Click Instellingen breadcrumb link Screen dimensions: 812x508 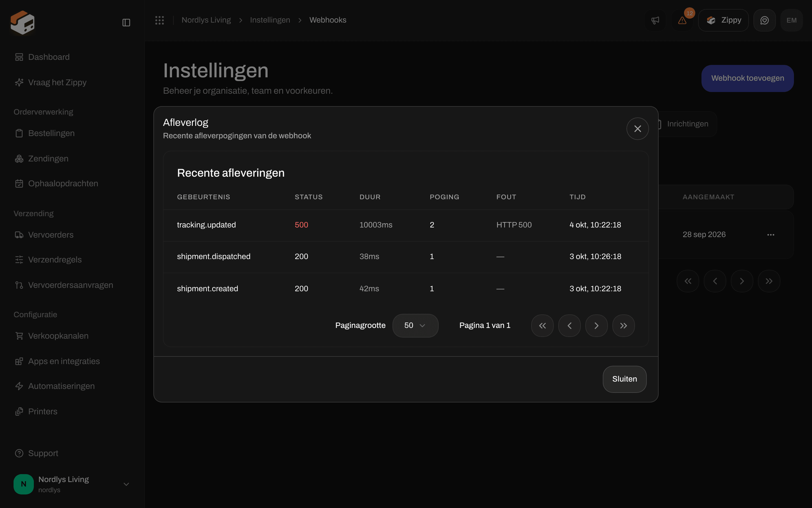[270, 20]
